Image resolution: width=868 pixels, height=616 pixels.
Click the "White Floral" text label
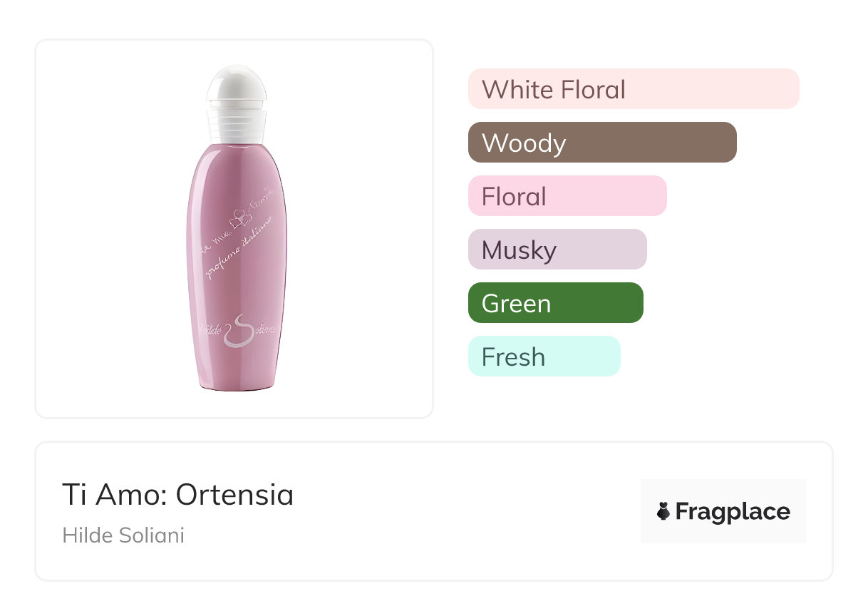pos(554,90)
